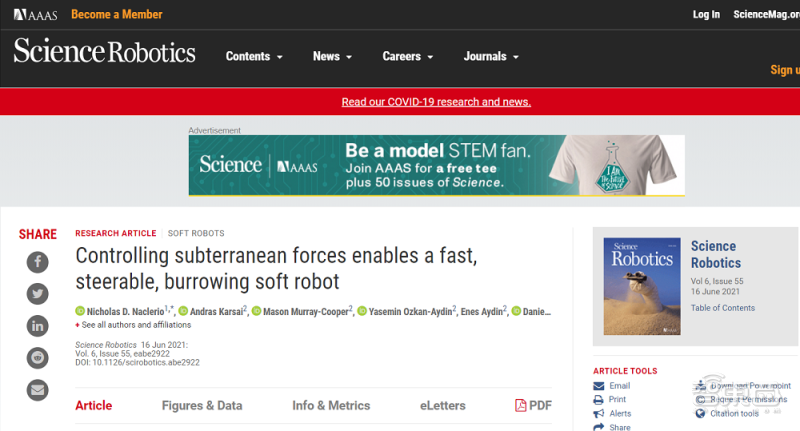
Task: Click the Email envelope icon in Article Tools
Action: [598, 386]
